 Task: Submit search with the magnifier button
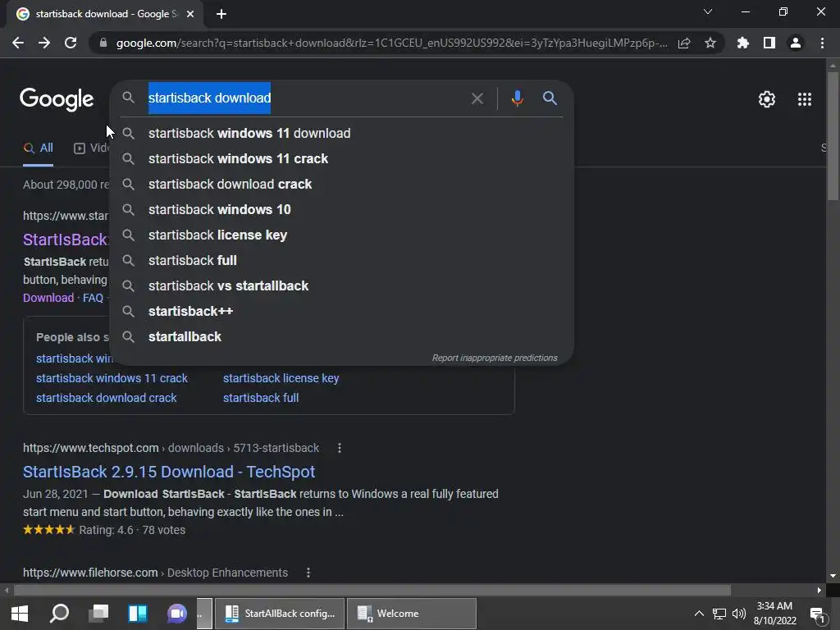550,98
